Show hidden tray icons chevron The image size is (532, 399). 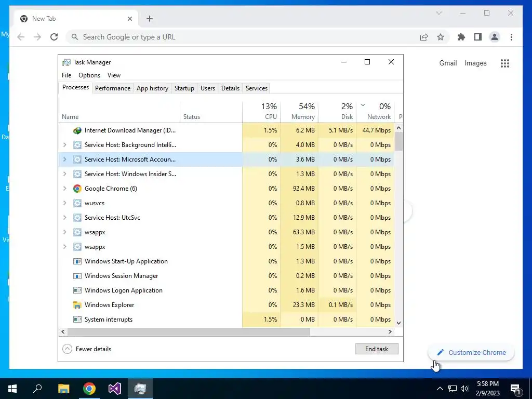pos(440,389)
